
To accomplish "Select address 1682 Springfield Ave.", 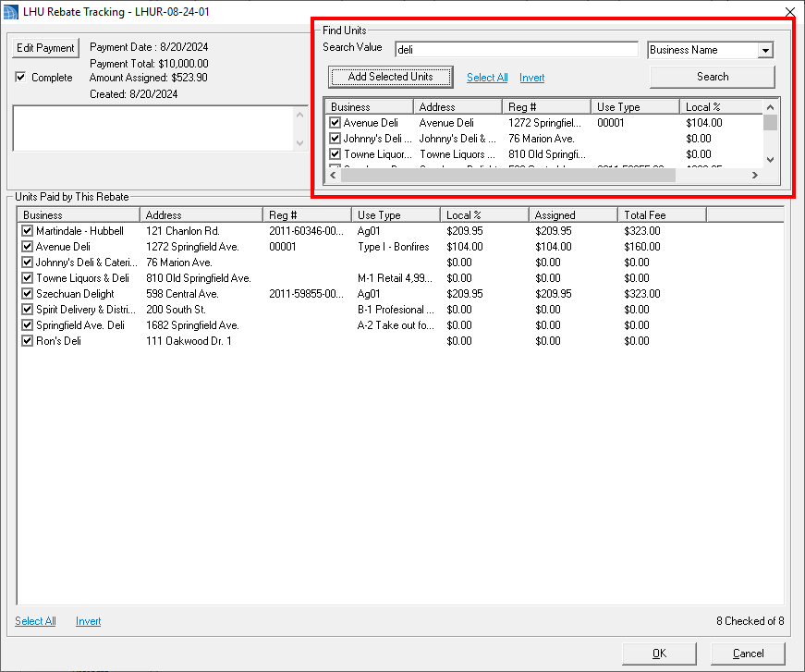I will coord(192,325).
